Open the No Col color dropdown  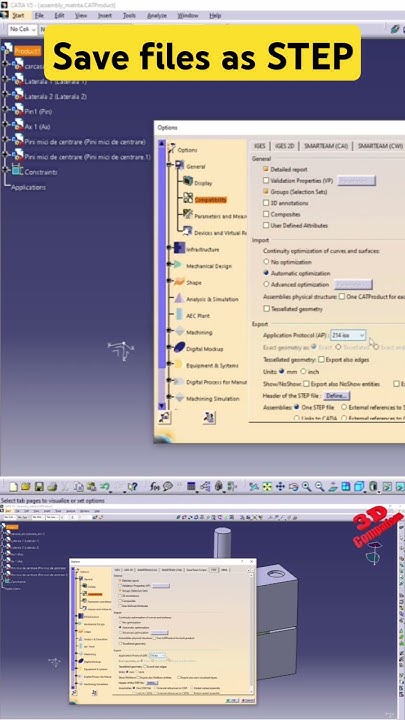coord(23,29)
